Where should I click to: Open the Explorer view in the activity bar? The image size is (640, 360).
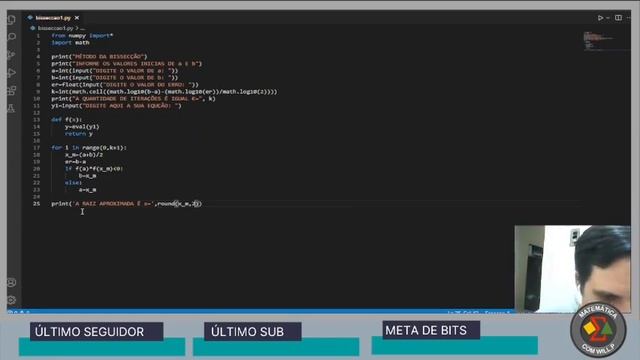click(11, 19)
